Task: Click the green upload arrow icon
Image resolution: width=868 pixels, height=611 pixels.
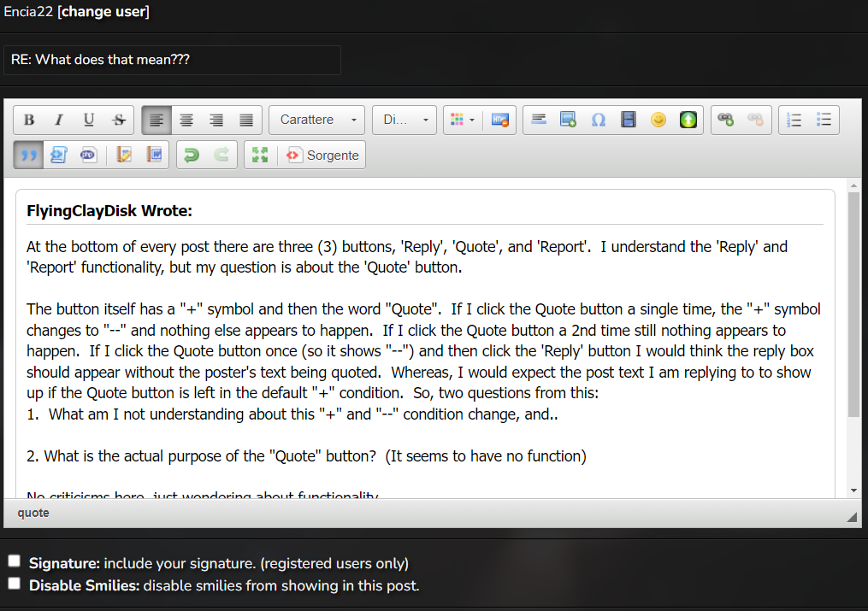Action: pyautogui.click(x=688, y=120)
